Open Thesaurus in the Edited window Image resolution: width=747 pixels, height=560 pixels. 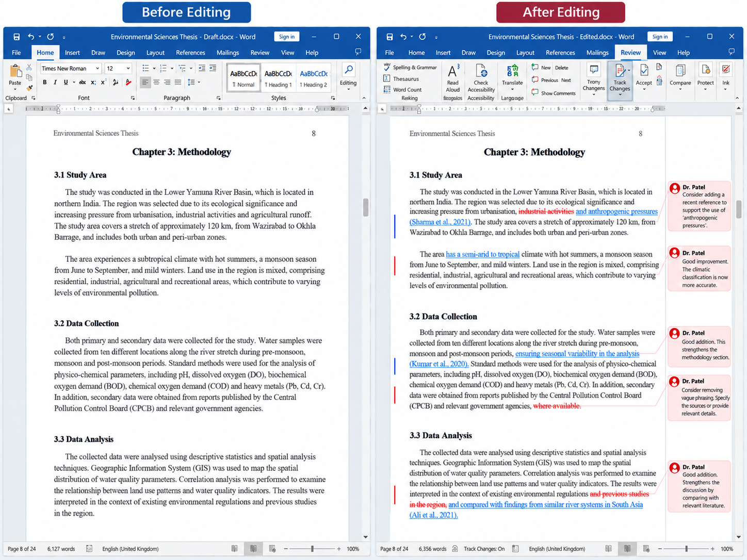(401, 78)
